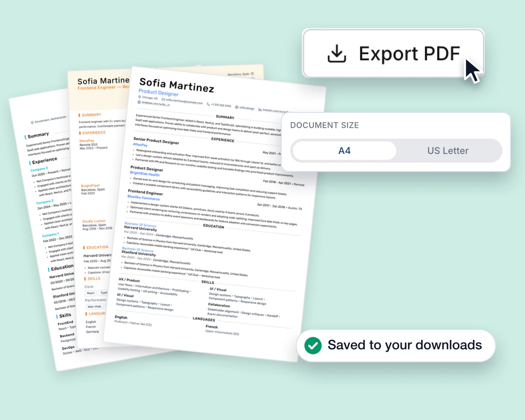The image size is (525, 420).
Task: Click the green checkmark icon in the toast
Action: pyautogui.click(x=313, y=345)
